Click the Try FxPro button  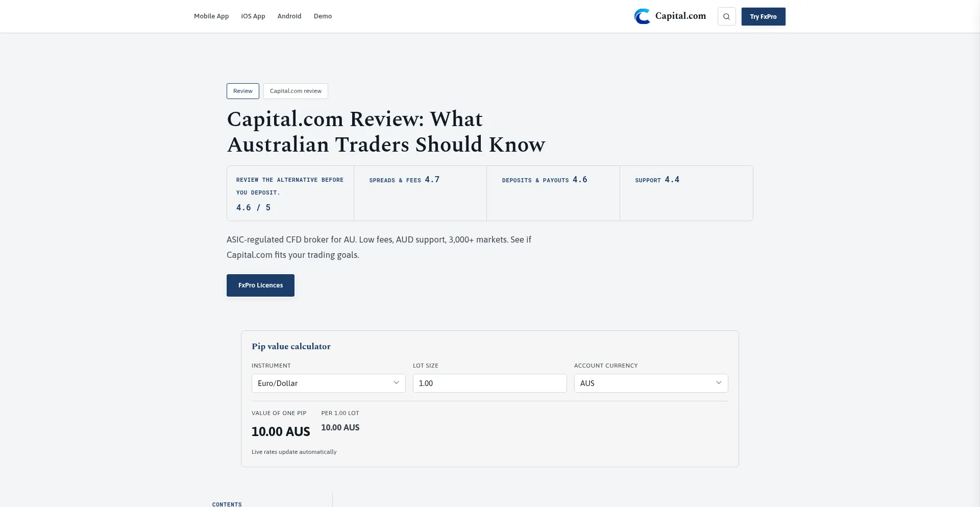[763, 17]
